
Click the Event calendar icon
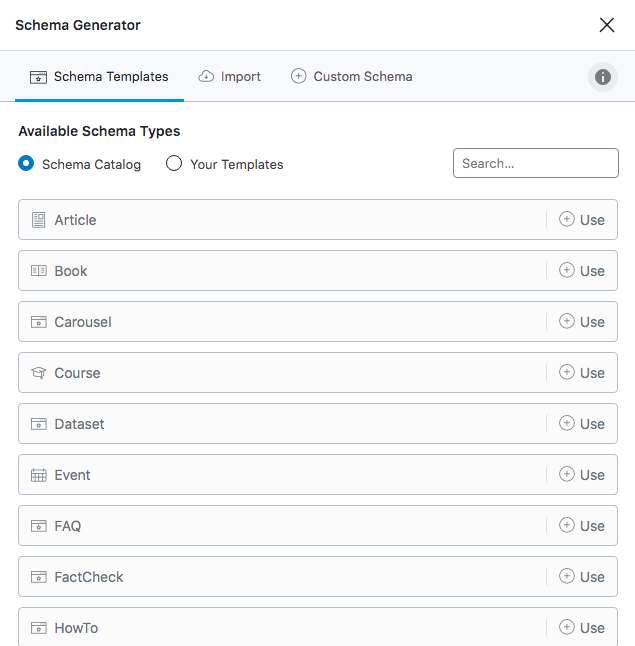(39, 475)
